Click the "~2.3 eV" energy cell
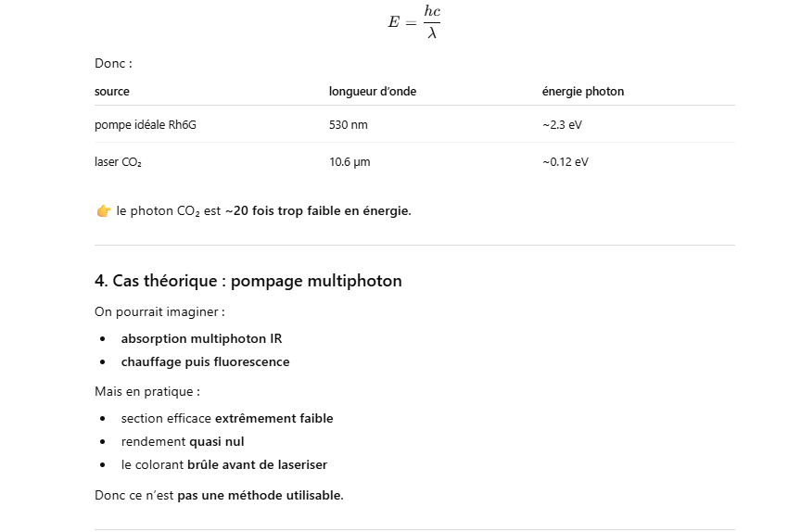 562,125
